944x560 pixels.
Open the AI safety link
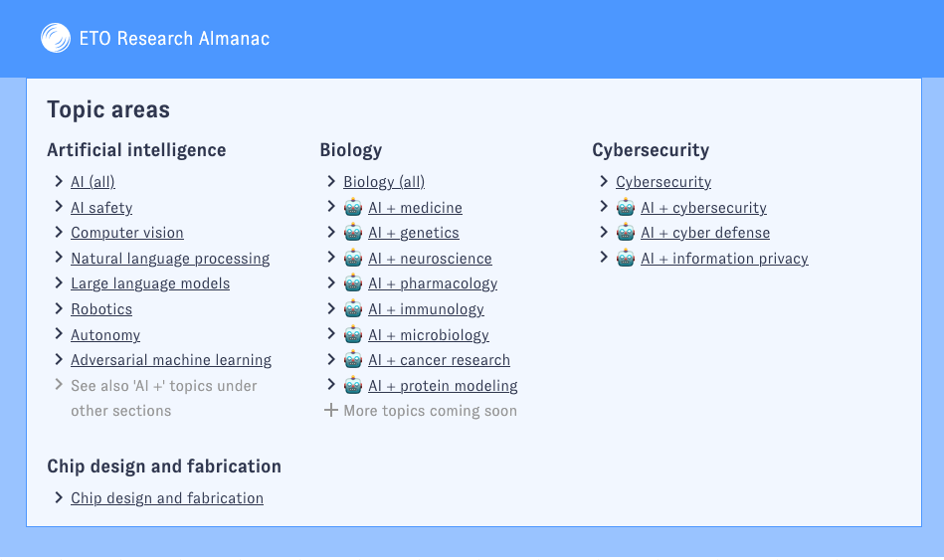click(x=101, y=208)
